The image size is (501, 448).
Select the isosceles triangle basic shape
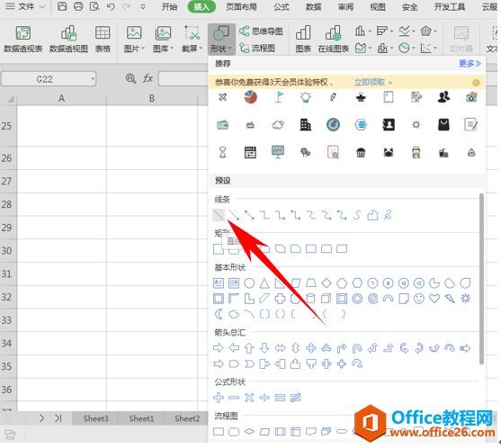click(264, 283)
